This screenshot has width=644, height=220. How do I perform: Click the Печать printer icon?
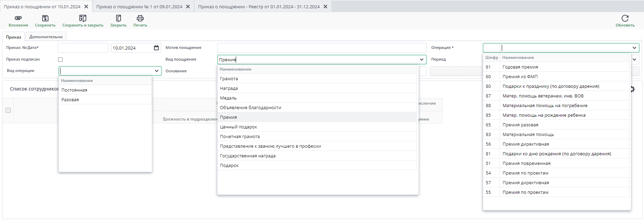click(x=140, y=18)
